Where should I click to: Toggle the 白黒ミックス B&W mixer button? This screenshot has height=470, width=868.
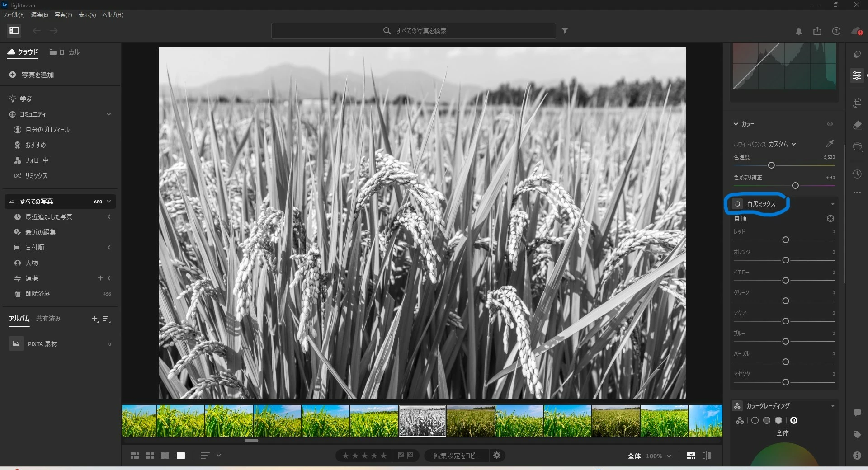coord(737,204)
